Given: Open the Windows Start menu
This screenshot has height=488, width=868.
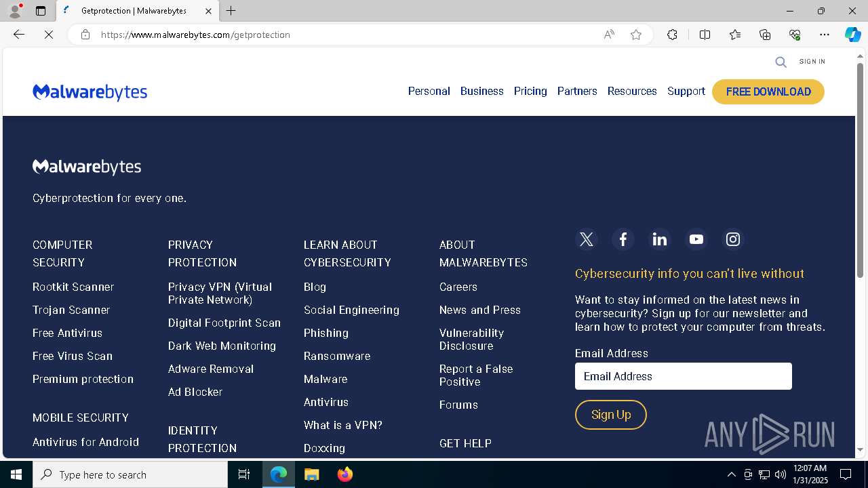Looking at the screenshot, I should [16, 474].
